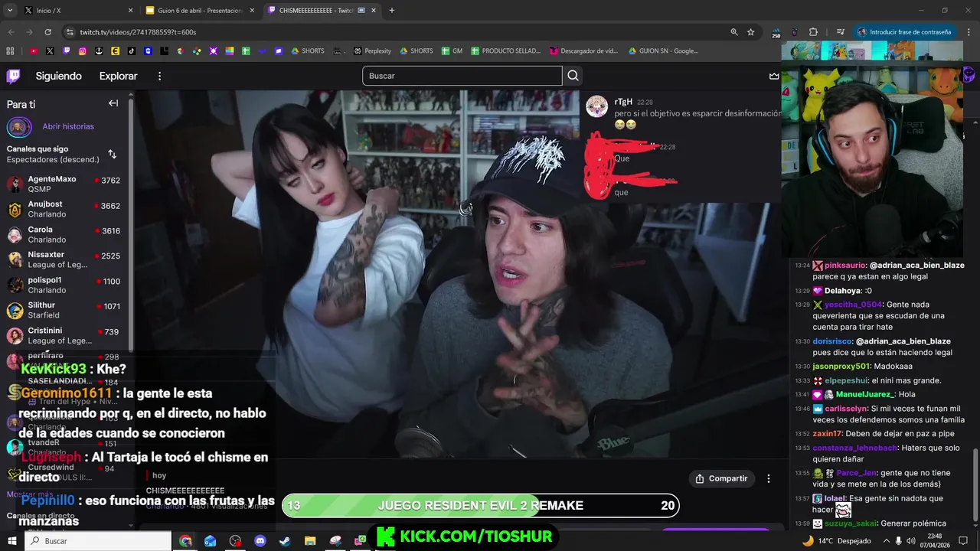This screenshot has width=980, height=551.
Task: Open Chrome from the taskbar
Action: tap(186, 541)
